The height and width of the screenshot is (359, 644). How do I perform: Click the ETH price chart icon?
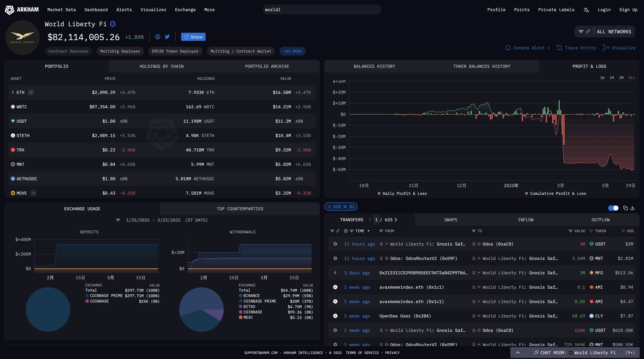click(31, 92)
